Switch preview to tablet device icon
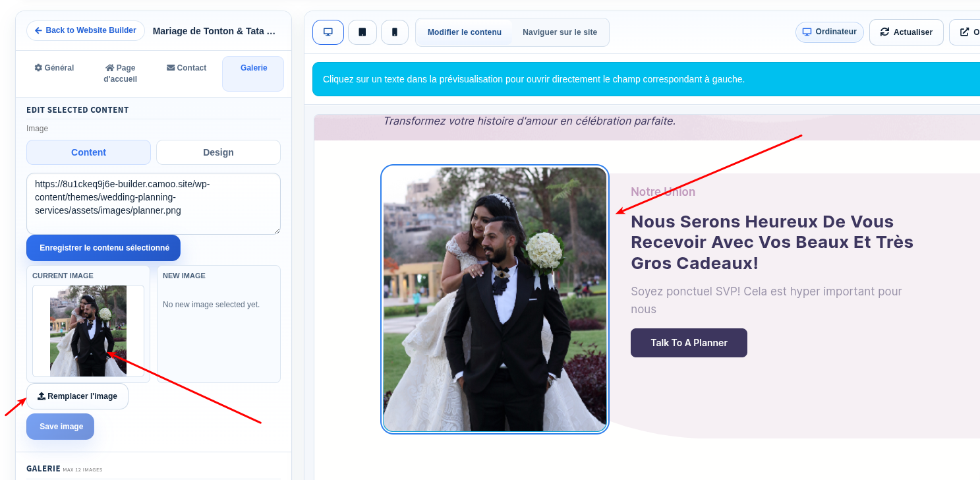The width and height of the screenshot is (980, 480). (x=362, y=32)
